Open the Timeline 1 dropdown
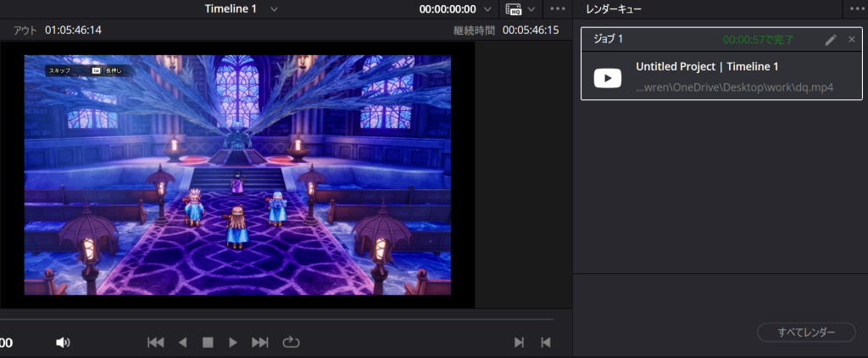 tap(273, 8)
